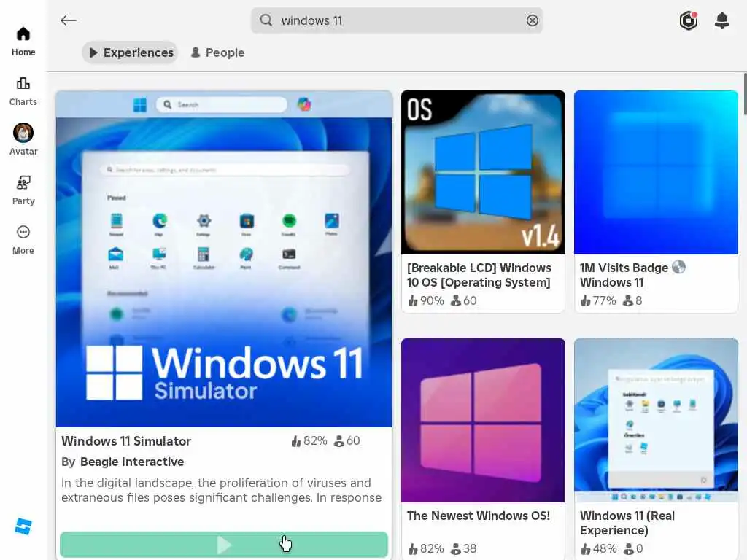Image resolution: width=747 pixels, height=560 pixels.
Task: Click in the search box with 'windows 11'
Action: (x=396, y=20)
